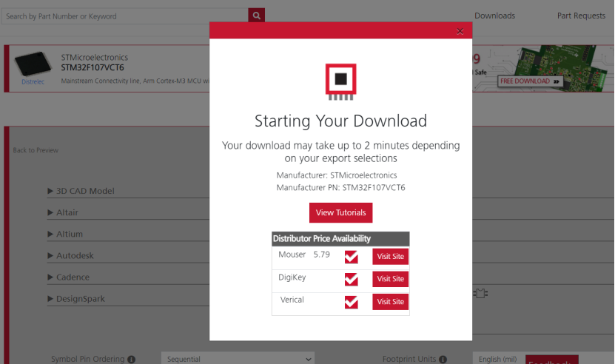Toggle the Mouser availability checkbox

click(351, 257)
